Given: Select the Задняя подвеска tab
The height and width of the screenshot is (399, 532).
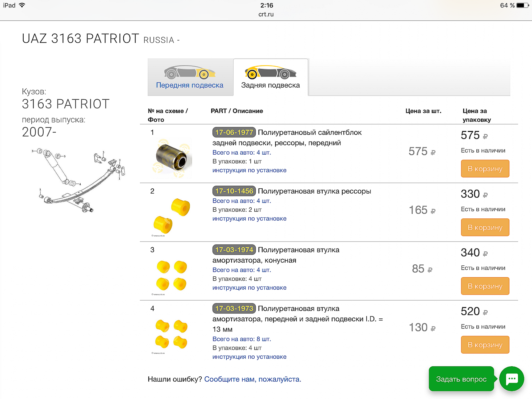Looking at the screenshot, I should tap(271, 77).
